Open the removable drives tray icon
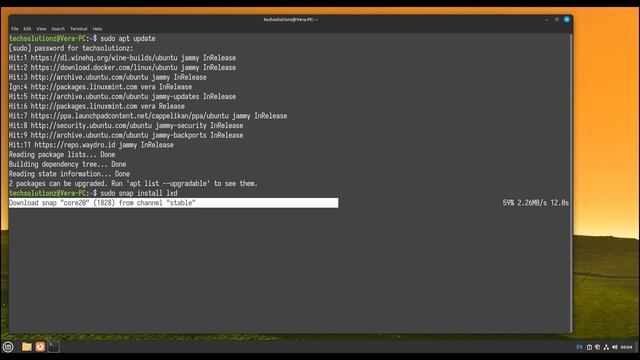 [589, 347]
